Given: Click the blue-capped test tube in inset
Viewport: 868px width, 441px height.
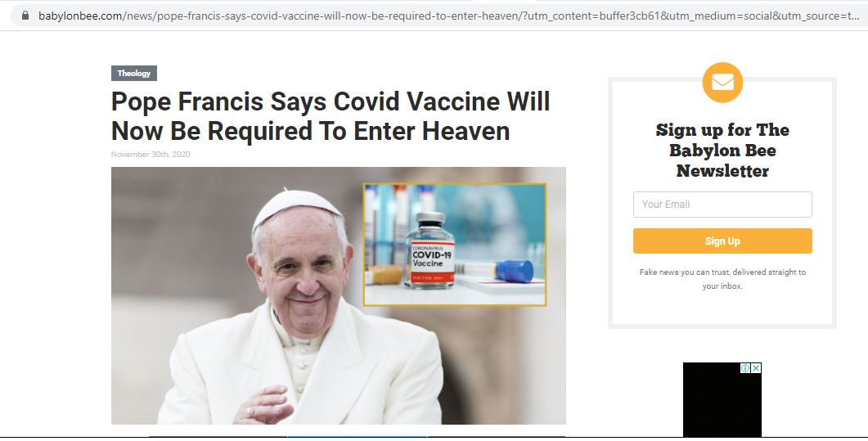Looking at the screenshot, I should coord(494,271).
